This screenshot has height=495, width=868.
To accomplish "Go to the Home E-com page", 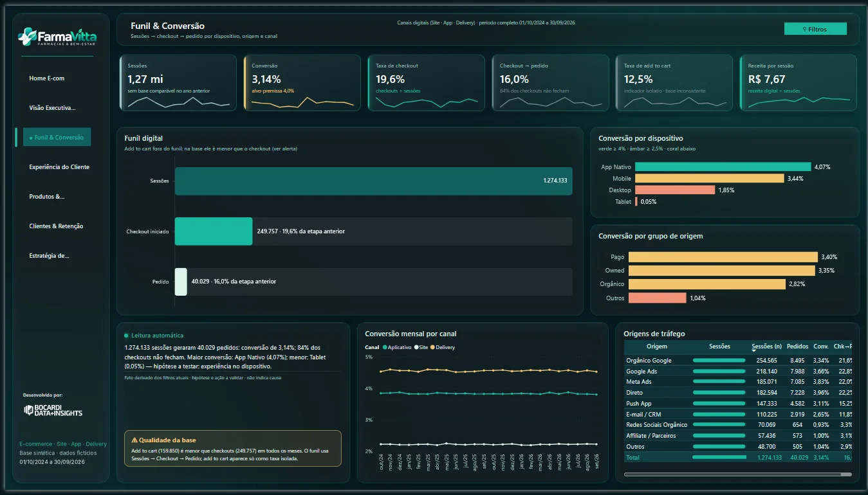I will [x=47, y=78].
